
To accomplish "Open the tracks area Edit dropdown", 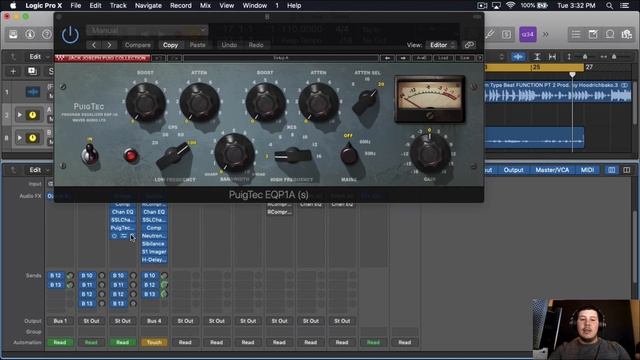I will [x=38, y=57].
